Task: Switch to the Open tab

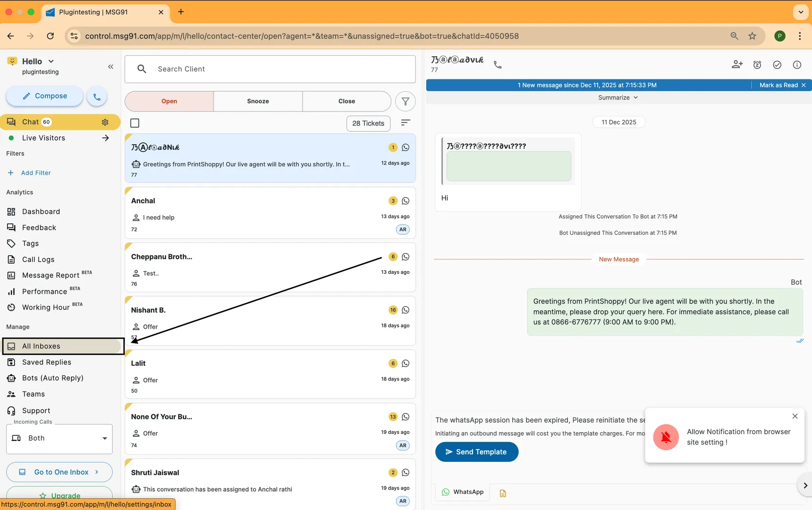Action: click(x=169, y=101)
